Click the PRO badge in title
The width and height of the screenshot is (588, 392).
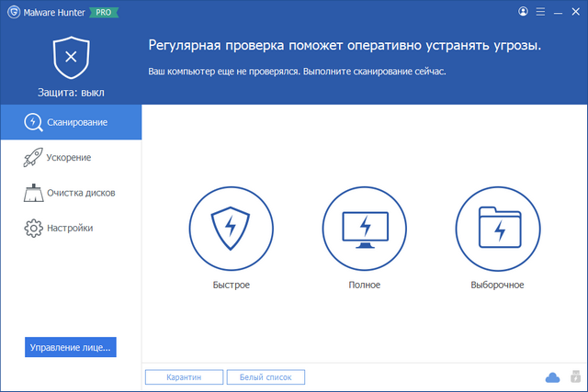103,11
